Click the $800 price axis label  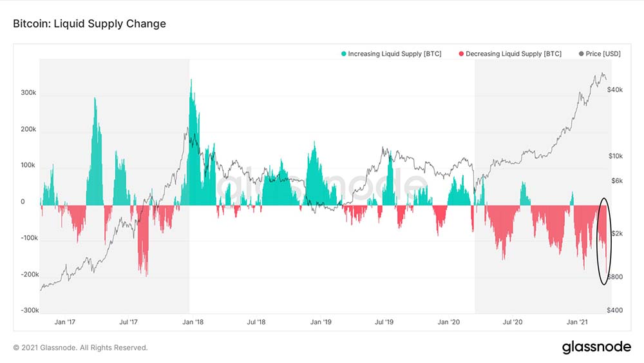tap(615, 277)
